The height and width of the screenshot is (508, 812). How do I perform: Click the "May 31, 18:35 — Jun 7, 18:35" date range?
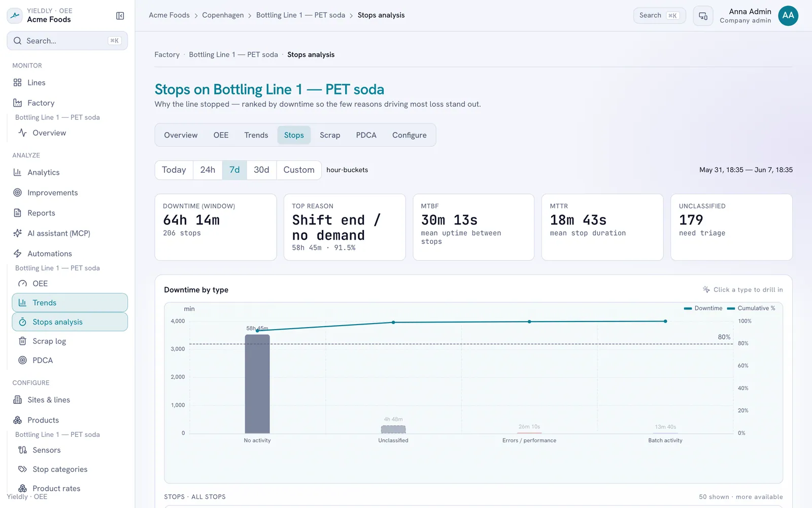[746, 170]
